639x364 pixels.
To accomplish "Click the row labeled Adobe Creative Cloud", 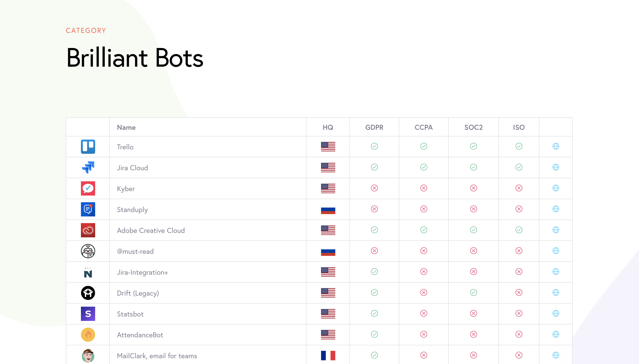I will (x=151, y=230).
